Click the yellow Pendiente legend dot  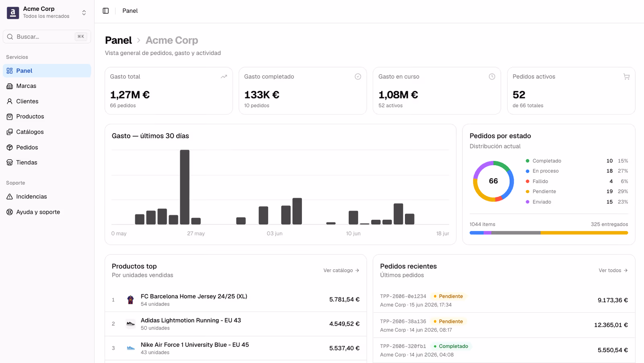(x=527, y=192)
